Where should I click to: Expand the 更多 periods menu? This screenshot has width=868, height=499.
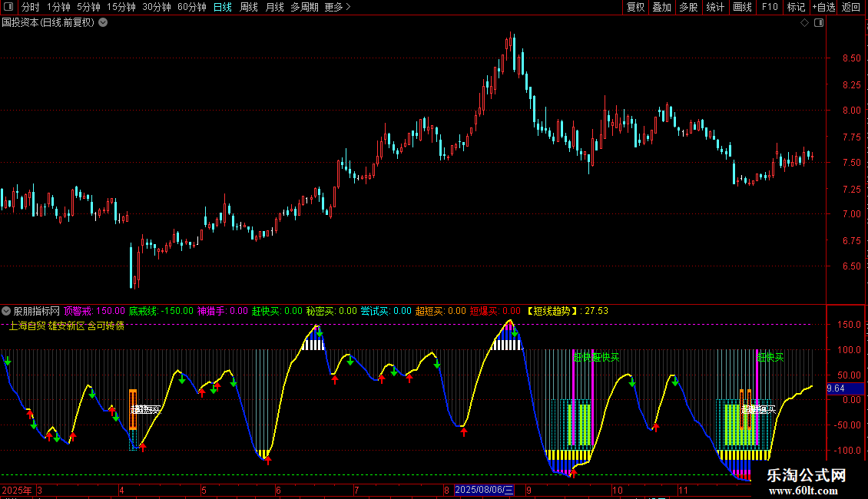[337, 8]
